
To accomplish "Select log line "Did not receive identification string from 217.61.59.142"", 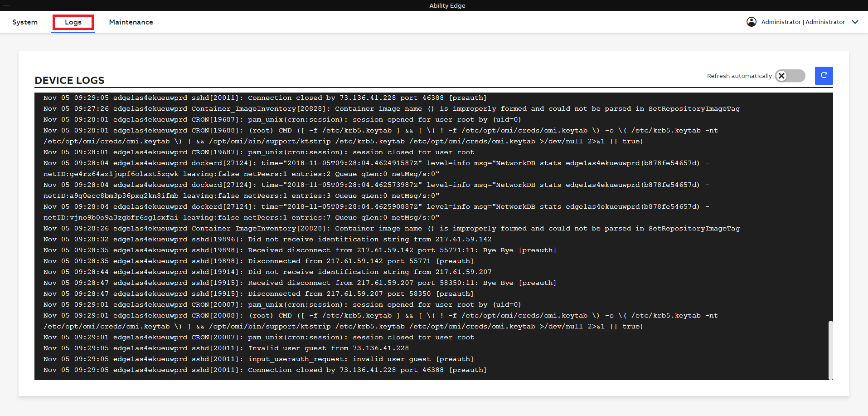I will (267, 239).
